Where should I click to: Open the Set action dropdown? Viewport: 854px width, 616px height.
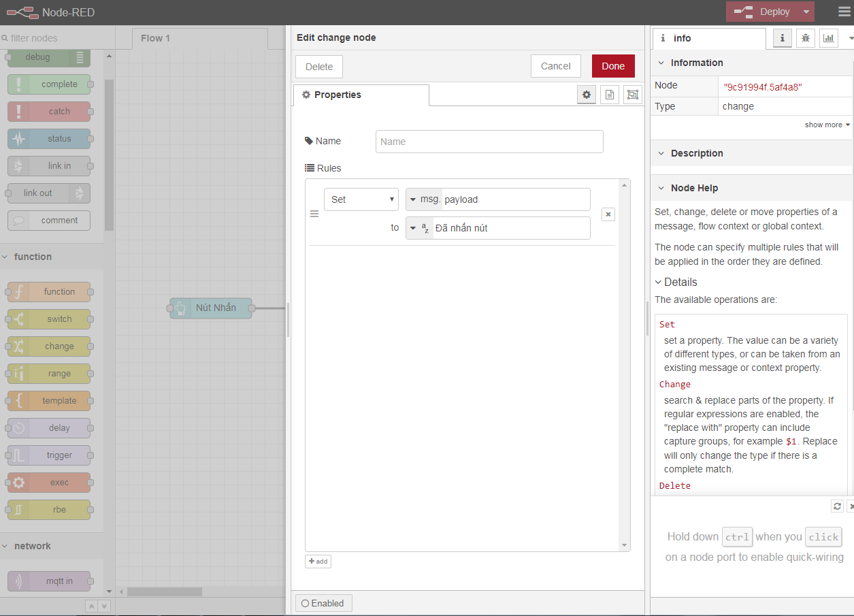361,199
